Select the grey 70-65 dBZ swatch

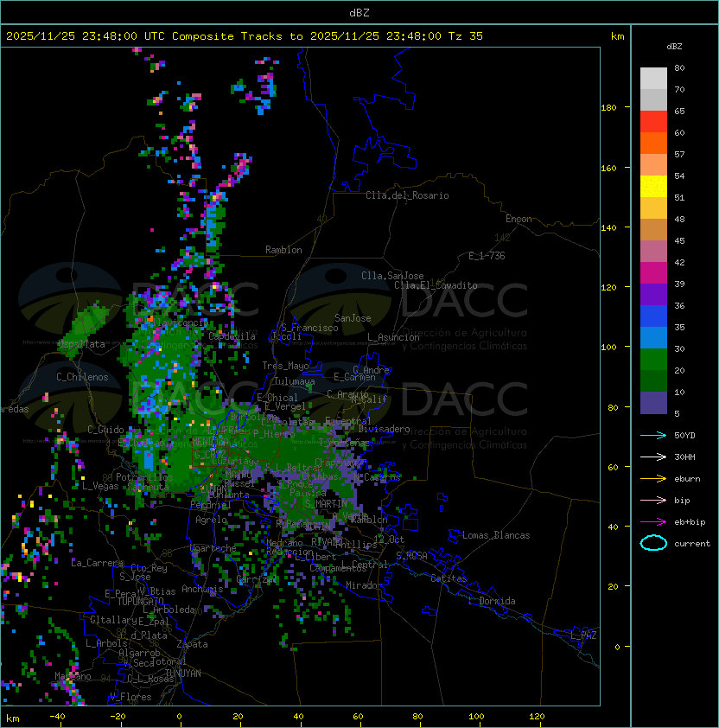(653, 99)
